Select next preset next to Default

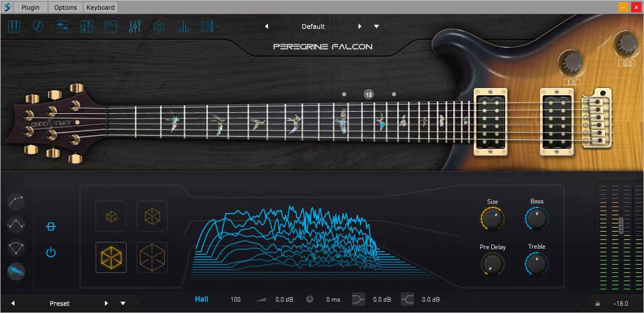pos(360,26)
